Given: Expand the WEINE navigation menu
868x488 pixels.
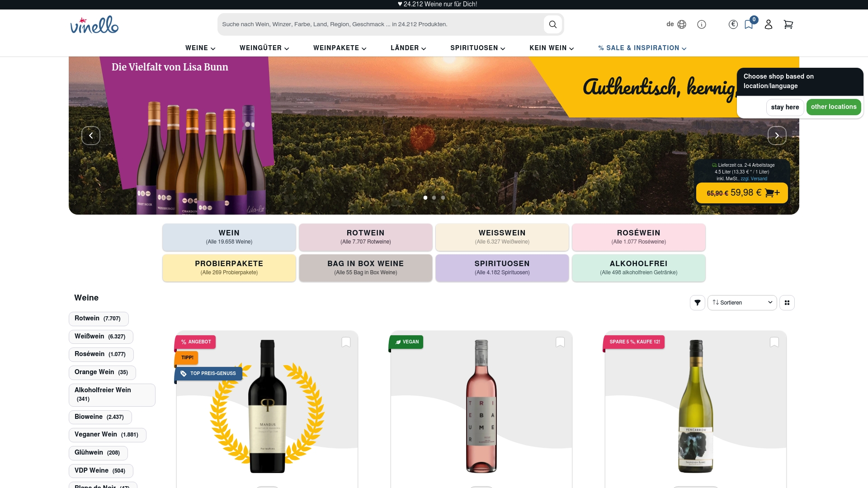Looking at the screenshot, I should coord(200,48).
